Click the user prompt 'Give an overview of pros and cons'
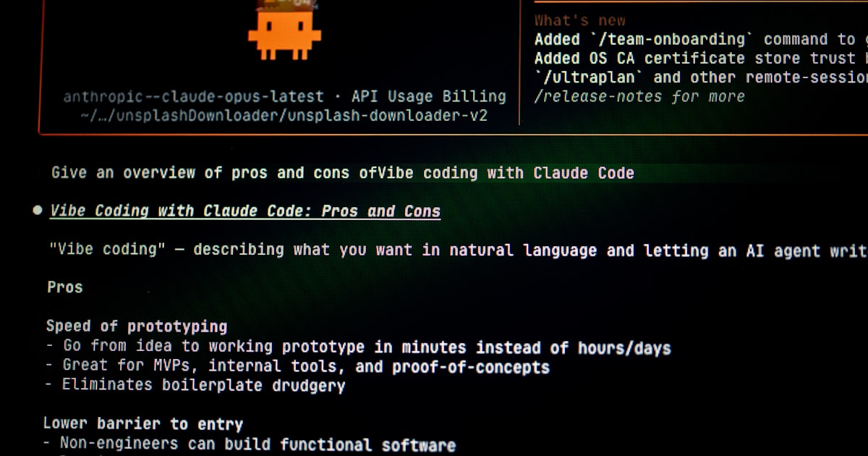The image size is (868, 456). (x=343, y=173)
